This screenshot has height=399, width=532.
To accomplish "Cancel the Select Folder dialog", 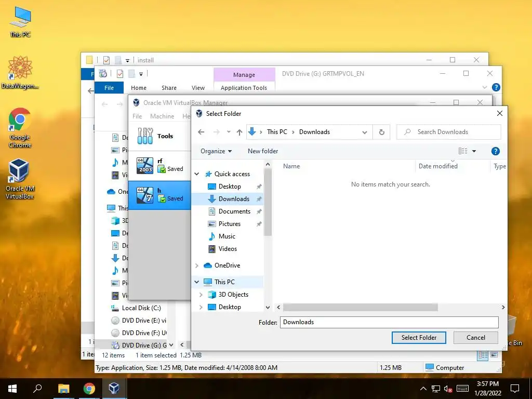I will (x=476, y=338).
